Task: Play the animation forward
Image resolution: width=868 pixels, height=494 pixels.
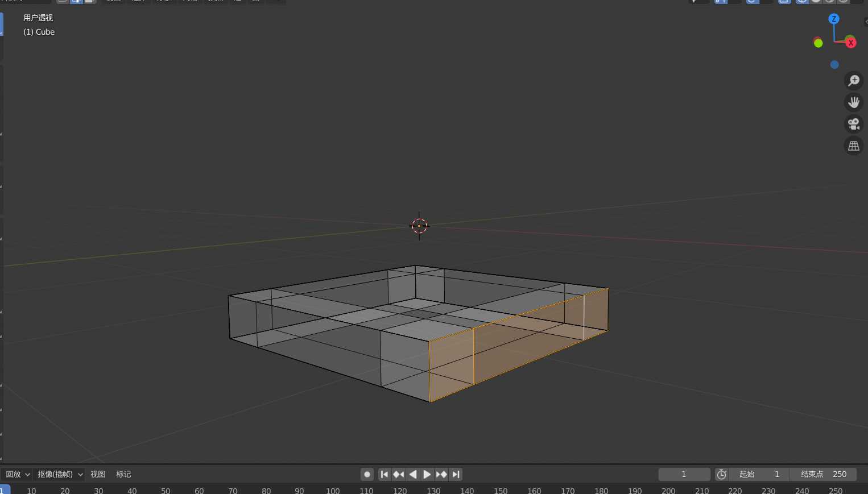Action: click(x=427, y=474)
